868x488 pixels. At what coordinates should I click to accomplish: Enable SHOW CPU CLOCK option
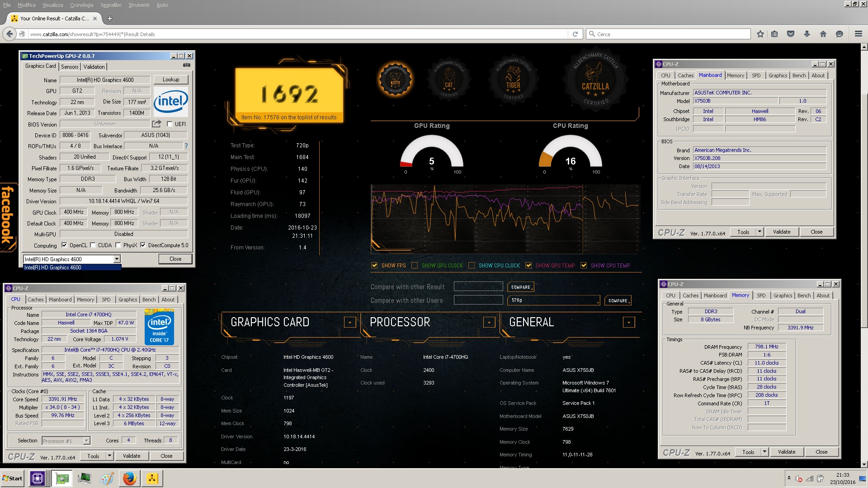[x=472, y=265]
